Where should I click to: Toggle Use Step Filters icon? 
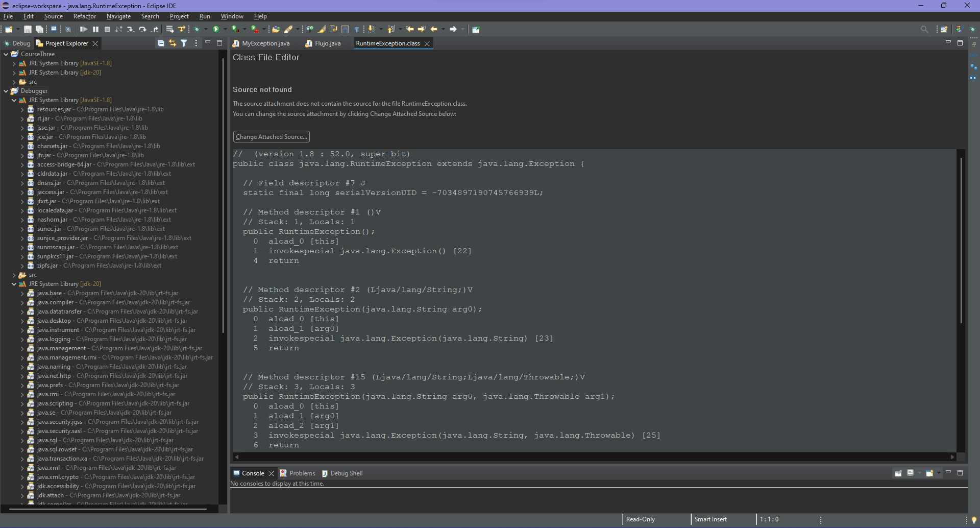click(181, 29)
